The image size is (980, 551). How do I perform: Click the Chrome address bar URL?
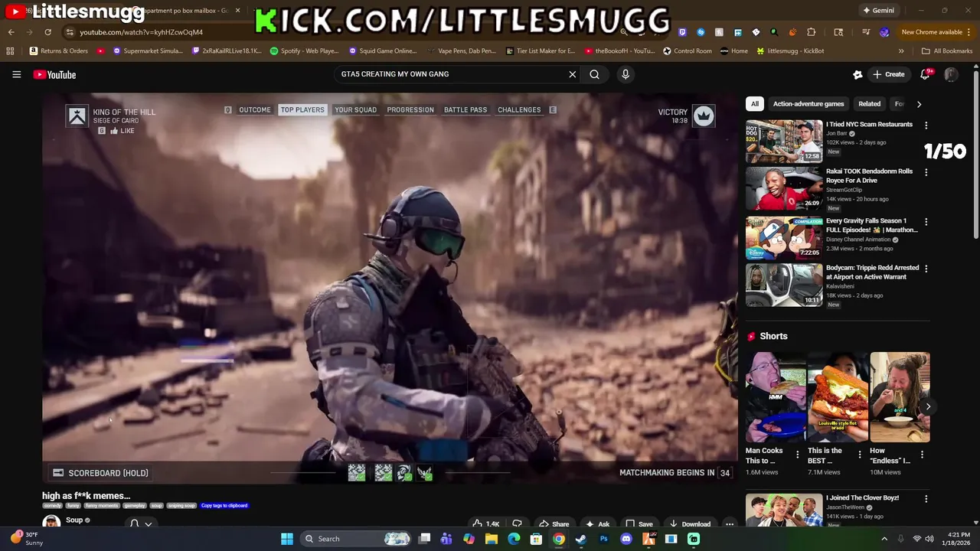tap(142, 32)
